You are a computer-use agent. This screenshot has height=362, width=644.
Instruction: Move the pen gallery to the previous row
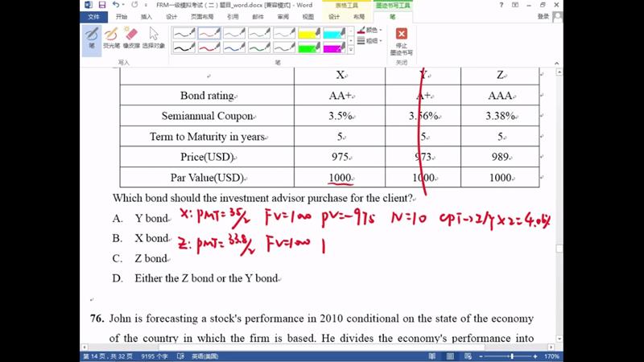[x=351, y=31]
